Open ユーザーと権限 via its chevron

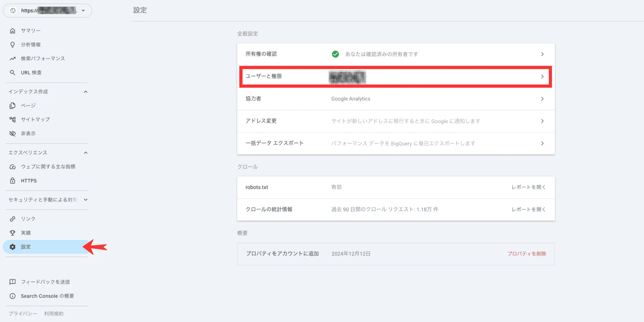tap(542, 76)
